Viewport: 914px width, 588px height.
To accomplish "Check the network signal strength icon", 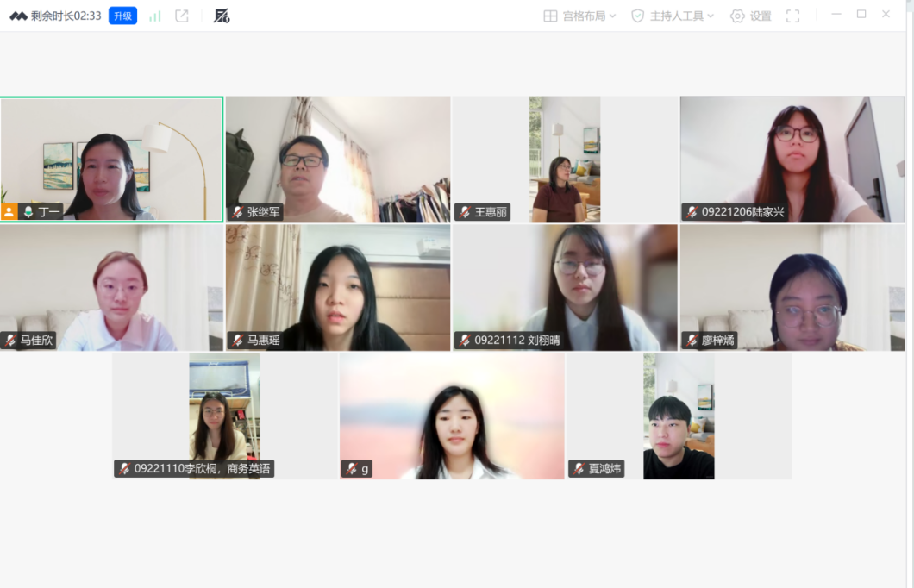I will click(x=155, y=16).
